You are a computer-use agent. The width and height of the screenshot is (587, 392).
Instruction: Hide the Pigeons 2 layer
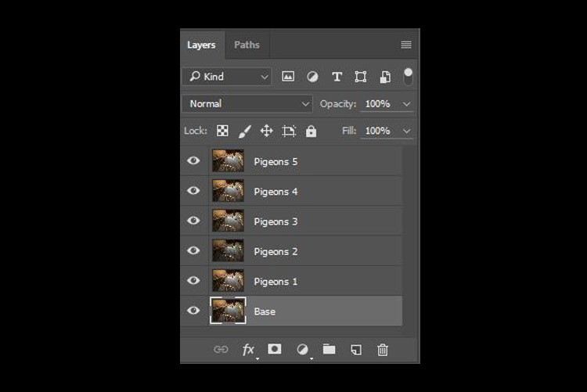pyautogui.click(x=193, y=250)
